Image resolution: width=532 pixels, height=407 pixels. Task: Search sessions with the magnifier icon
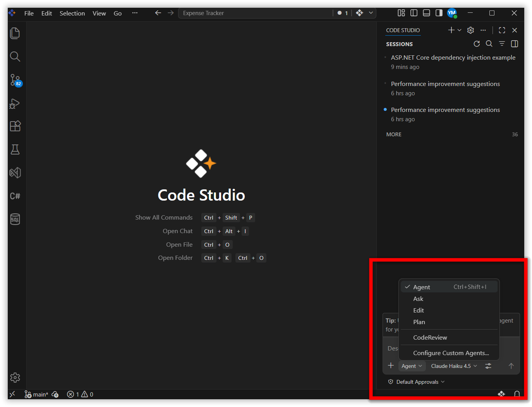489,44
